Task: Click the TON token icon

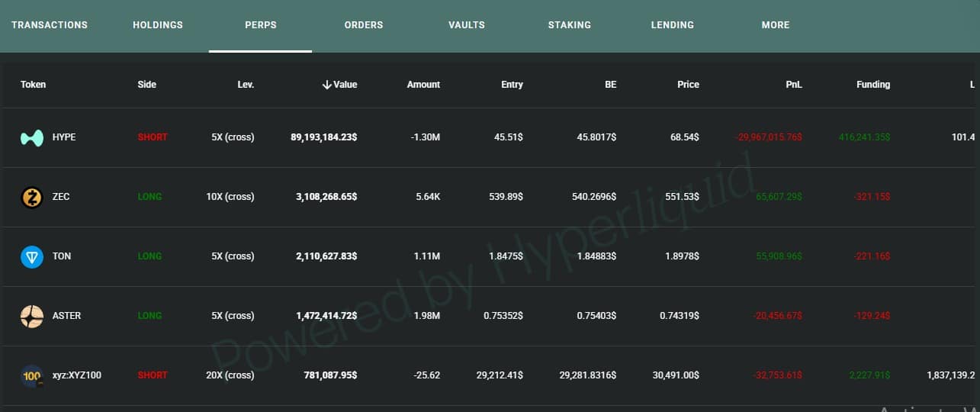Action: [32, 257]
